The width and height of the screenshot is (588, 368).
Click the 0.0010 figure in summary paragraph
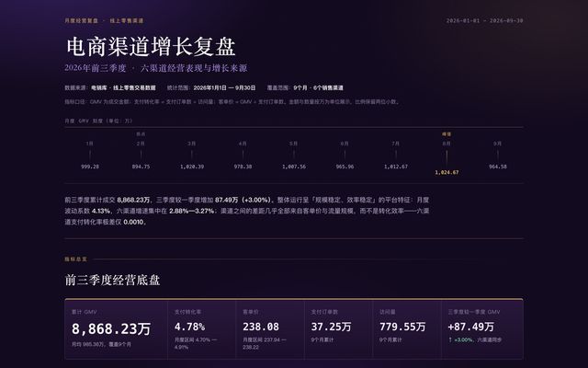(133, 222)
